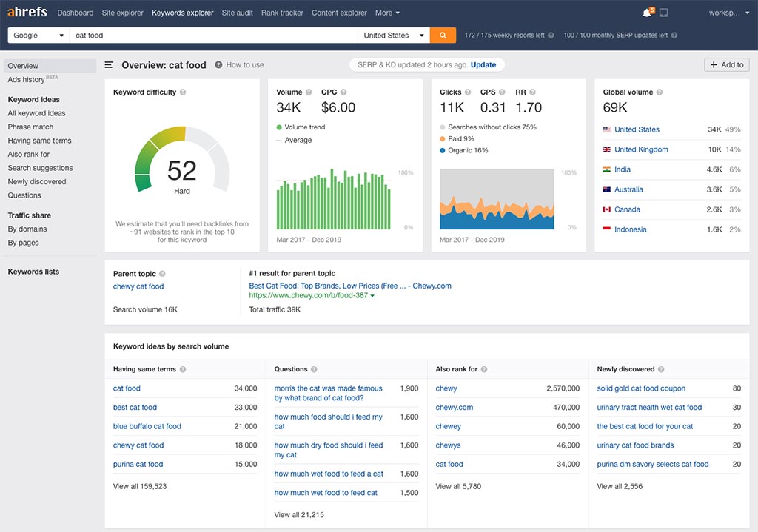This screenshot has height=532, width=758.
Task: Click the Ahrefs logo
Action: point(27,12)
